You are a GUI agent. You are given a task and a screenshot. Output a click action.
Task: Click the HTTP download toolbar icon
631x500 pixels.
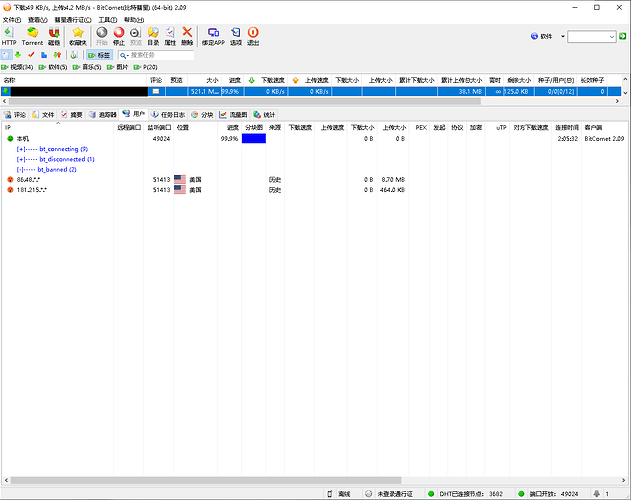(x=9, y=36)
